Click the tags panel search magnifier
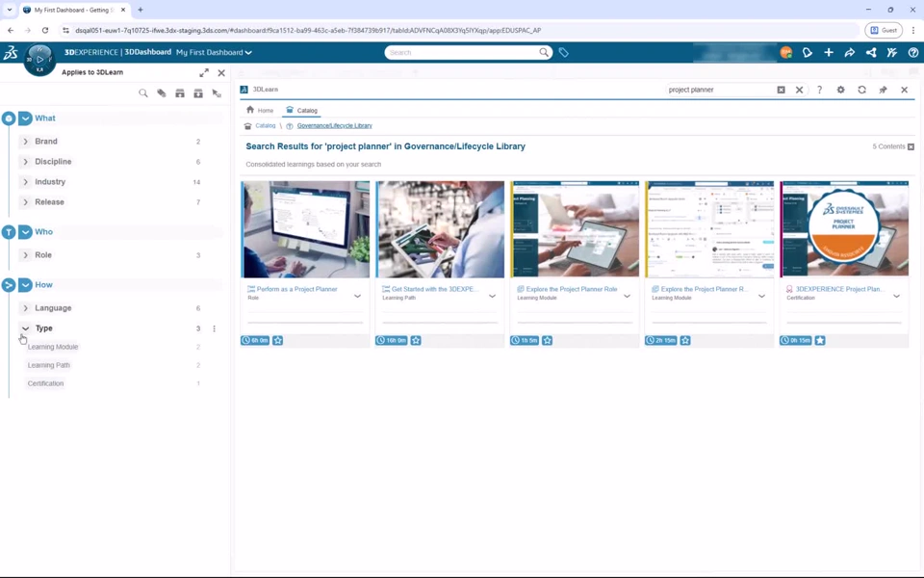 pyautogui.click(x=143, y=93)
